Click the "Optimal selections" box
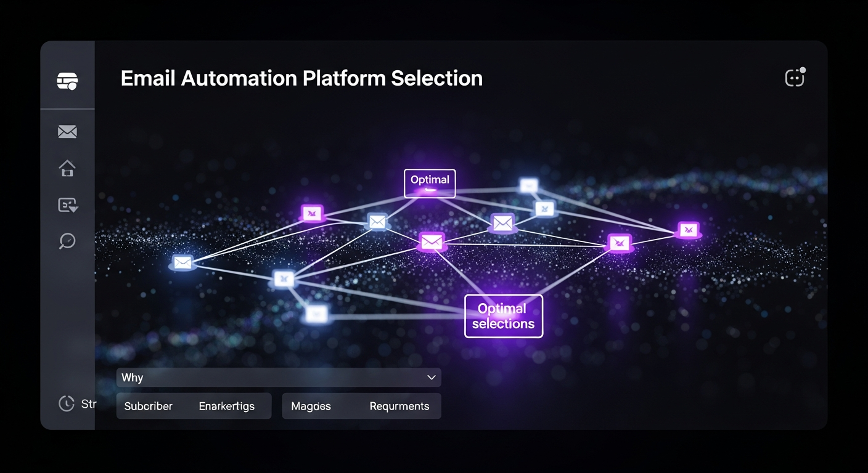Image resolution: width=868 pixels, height=473 pixels. [503, 316]
